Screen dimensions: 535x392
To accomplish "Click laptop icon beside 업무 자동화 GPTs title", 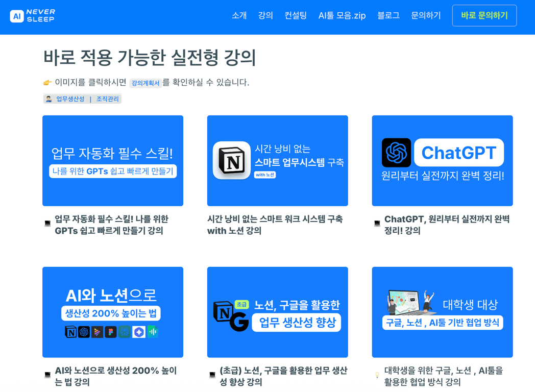I will pyautogui.click(x=48, y=223).
